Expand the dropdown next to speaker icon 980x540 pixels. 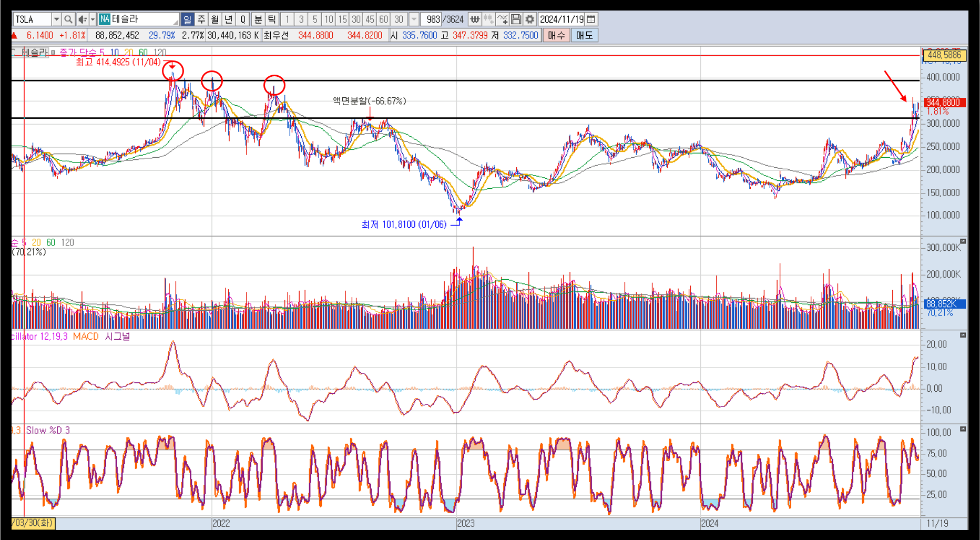(x=93, y=19)
